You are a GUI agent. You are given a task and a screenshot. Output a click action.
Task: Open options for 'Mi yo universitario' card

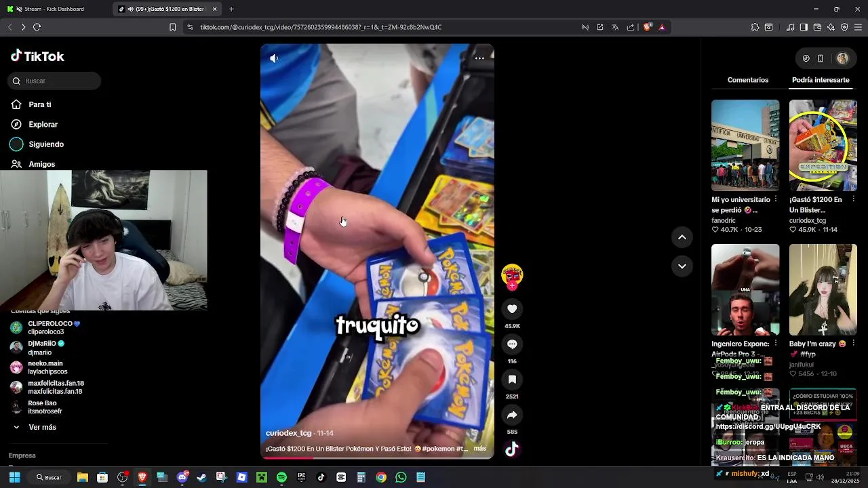pos(776,200)
